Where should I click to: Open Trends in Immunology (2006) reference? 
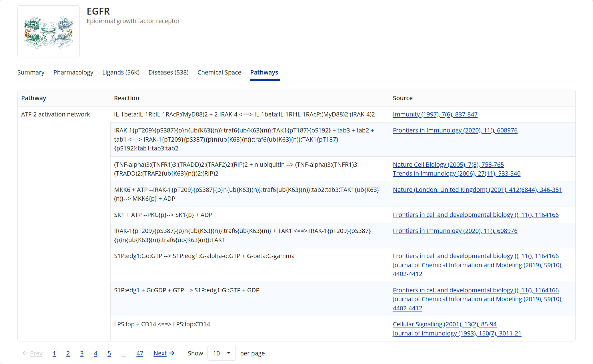tap(456, 174)
